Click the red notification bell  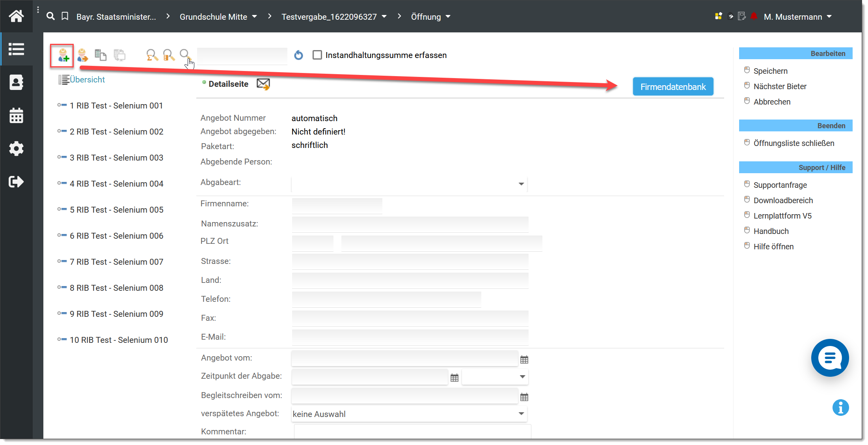[754, 16]
